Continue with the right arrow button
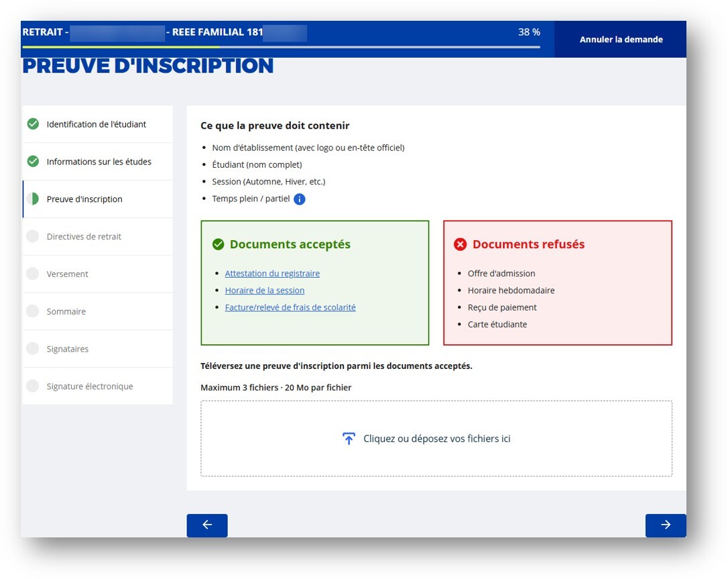Viewport: 728px width, 579px height. pyautogui.click(x=666, y=525)
